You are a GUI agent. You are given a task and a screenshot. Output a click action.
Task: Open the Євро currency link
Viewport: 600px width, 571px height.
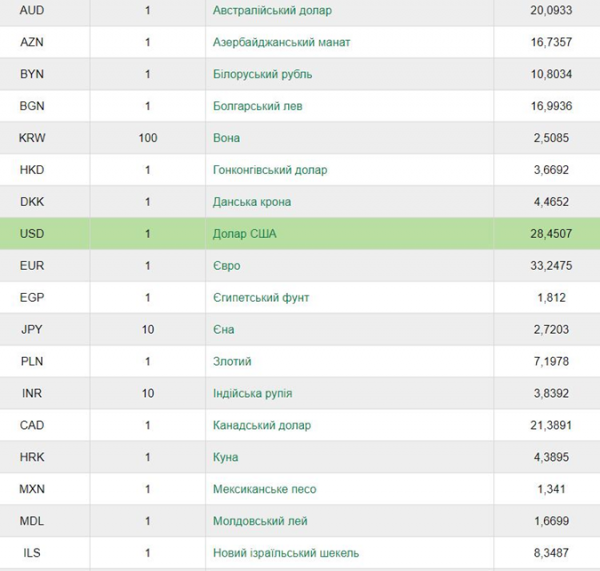pos(227,266)
